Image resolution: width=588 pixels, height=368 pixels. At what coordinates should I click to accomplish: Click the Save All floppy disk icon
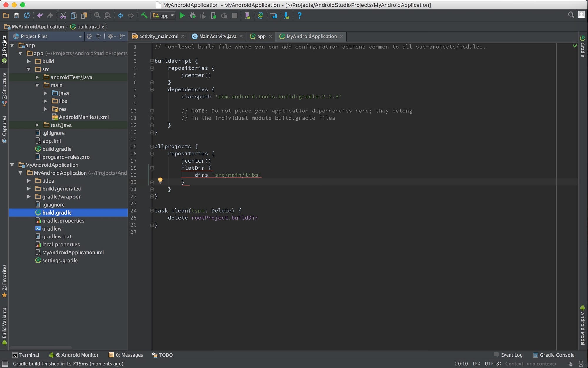coord(16,16)
